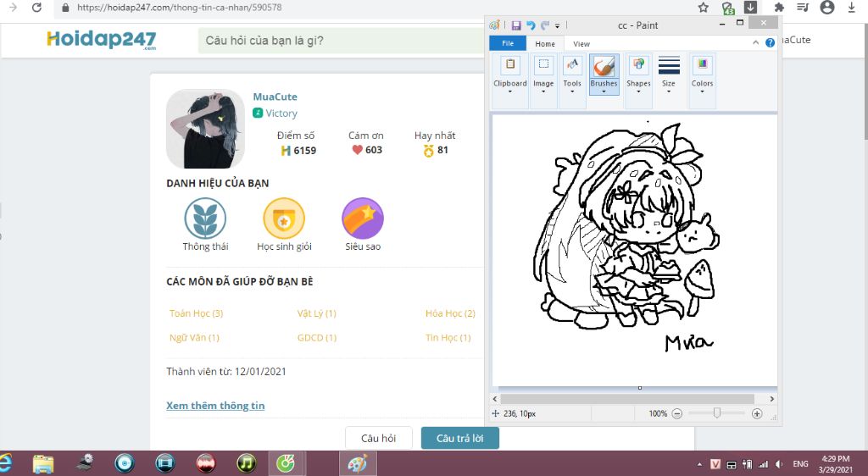Click Xem thêm thông tin link
This screenshot has width=868, height=476.
coord(215,405)
